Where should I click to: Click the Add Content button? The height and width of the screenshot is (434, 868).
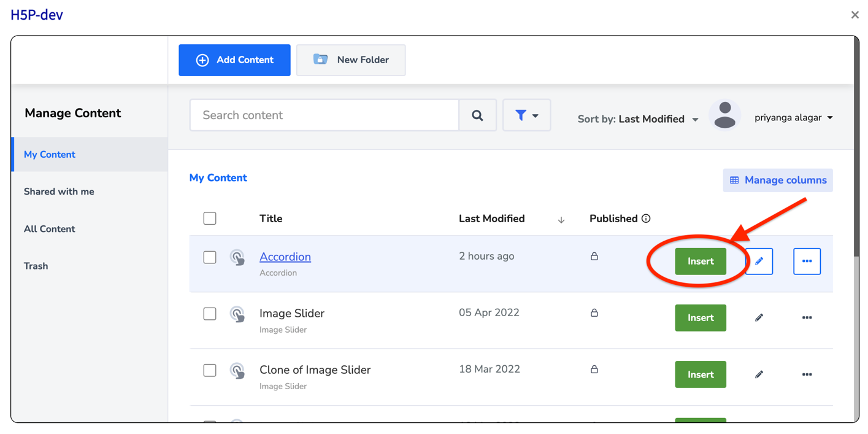click(x=234, y=60)
